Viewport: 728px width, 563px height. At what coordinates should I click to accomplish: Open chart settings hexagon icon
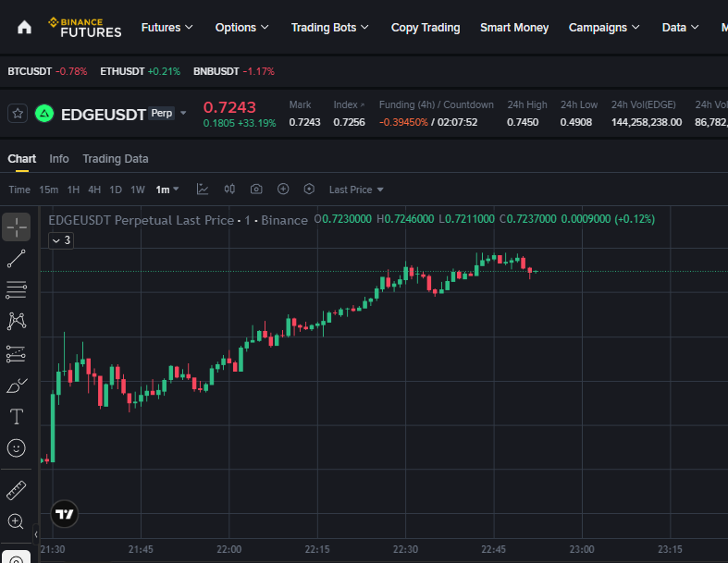309,189
